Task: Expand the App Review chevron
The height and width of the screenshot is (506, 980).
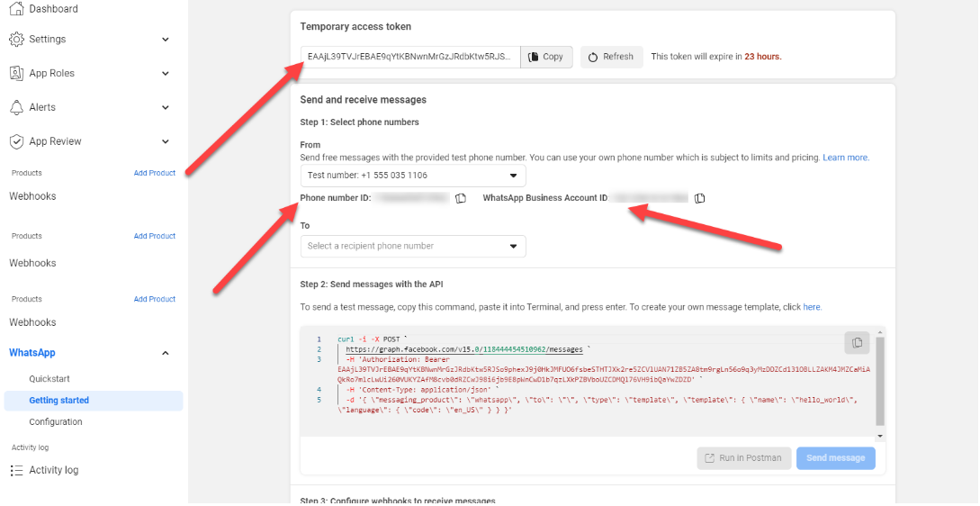Action: click(166, 141)
